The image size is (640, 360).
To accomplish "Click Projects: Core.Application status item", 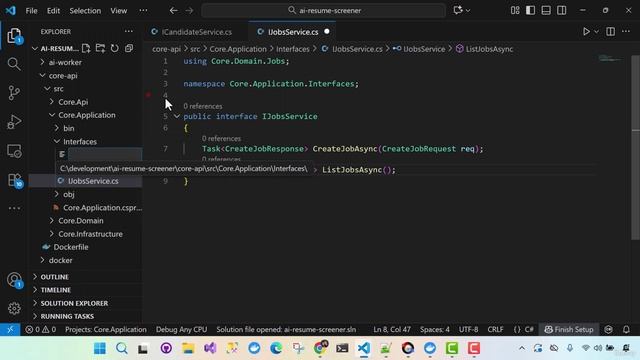I will 106,329.
